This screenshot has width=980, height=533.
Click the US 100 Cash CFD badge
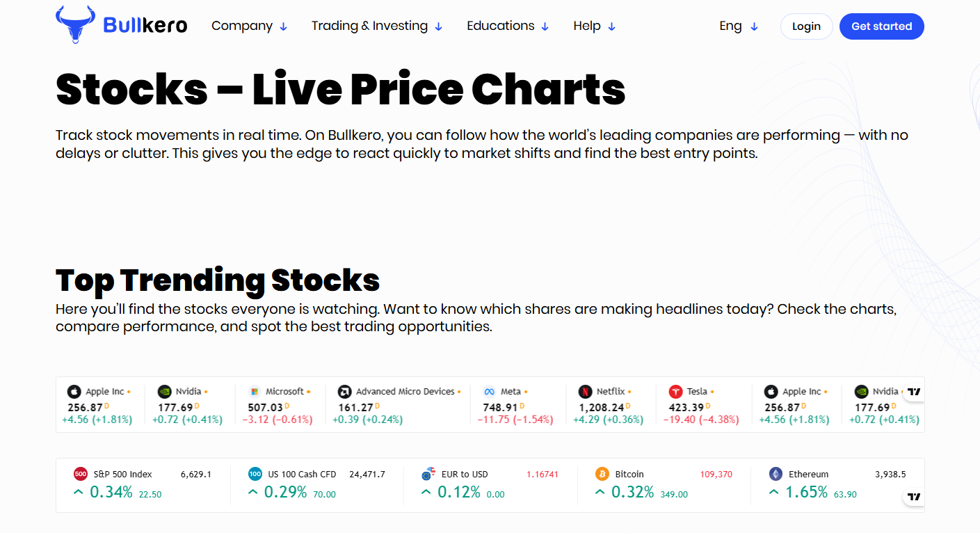[x=255, y=475]
